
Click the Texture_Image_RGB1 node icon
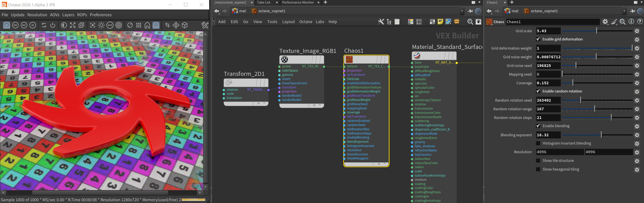(x=284, y=60)
